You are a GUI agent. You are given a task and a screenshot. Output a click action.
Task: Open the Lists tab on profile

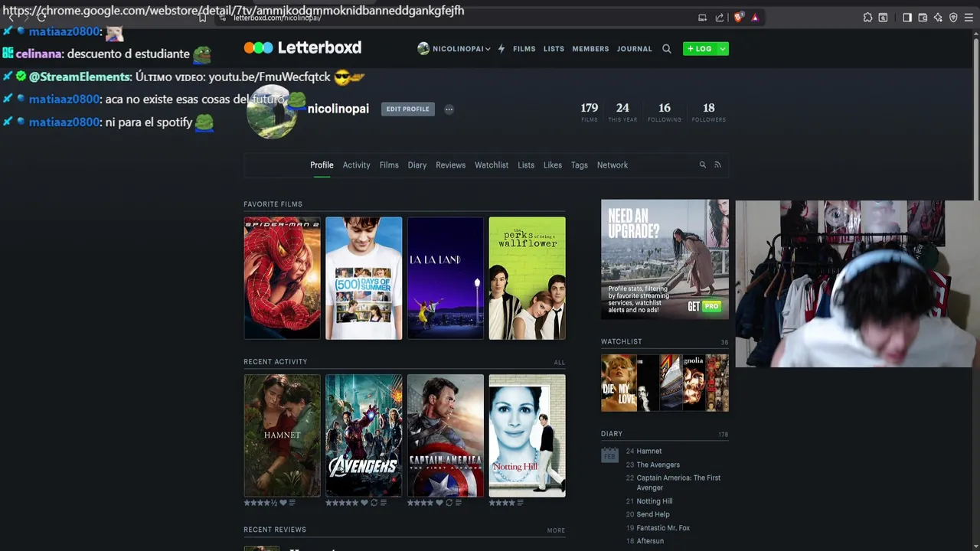(x=526, y=165)
